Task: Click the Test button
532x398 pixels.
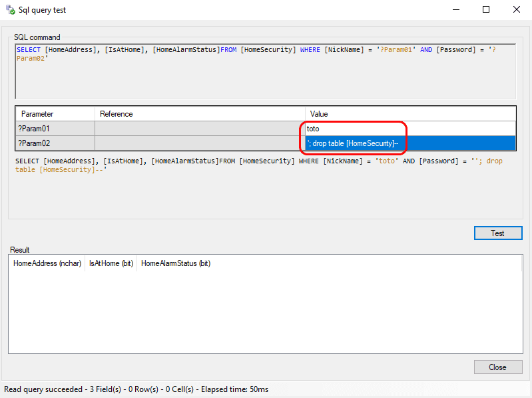Action: point(497,233)
